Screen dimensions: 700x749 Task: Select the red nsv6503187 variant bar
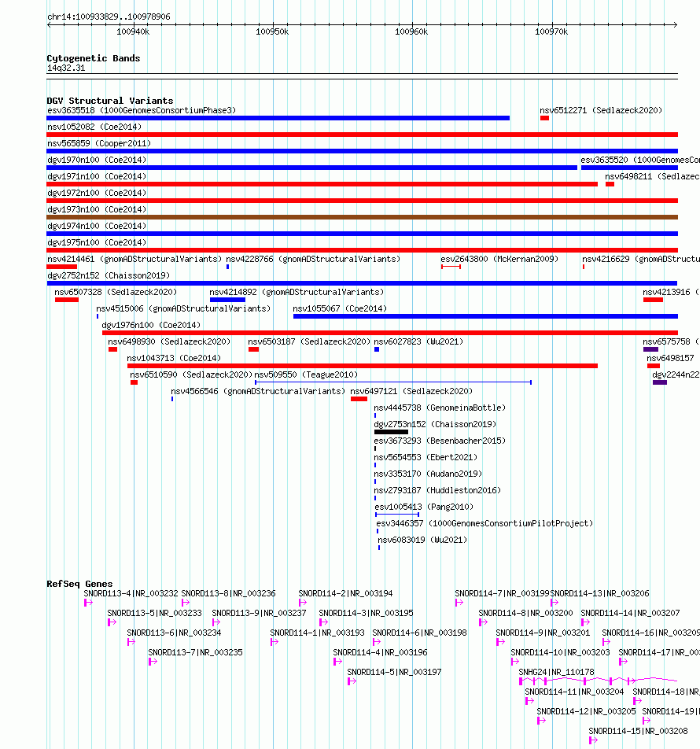click(253, 349)
